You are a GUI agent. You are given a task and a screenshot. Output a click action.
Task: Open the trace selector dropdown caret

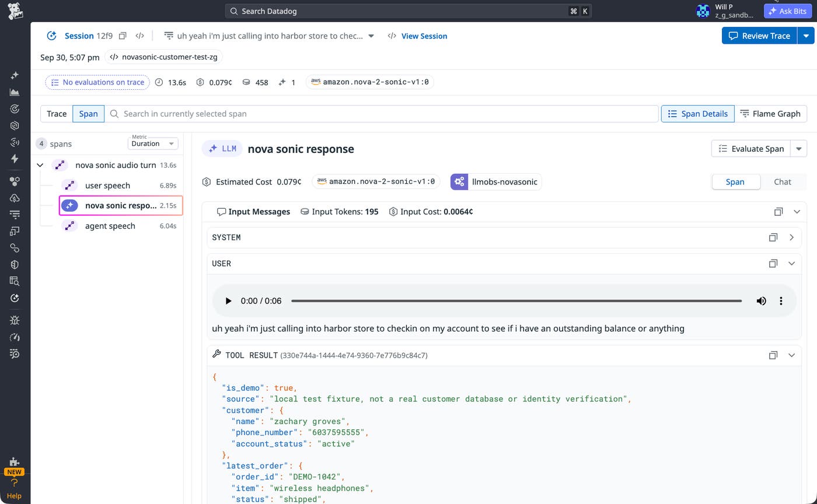(x=371, y=36)
